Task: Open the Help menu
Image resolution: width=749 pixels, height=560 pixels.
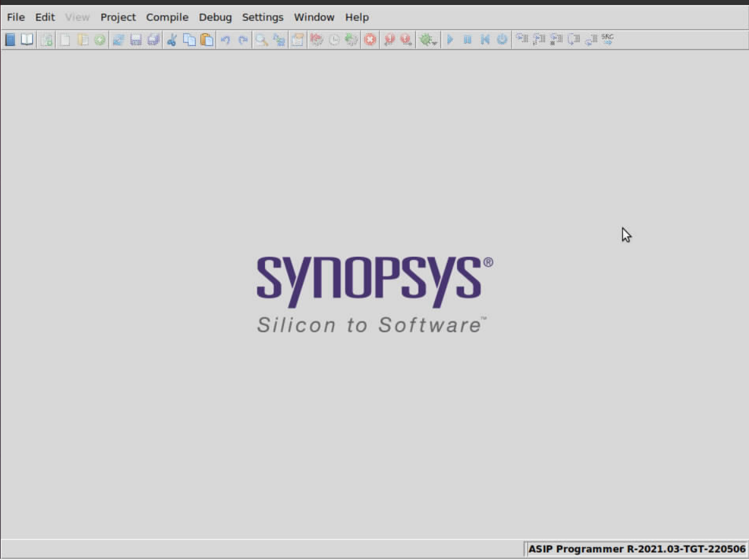Action: 357,17
